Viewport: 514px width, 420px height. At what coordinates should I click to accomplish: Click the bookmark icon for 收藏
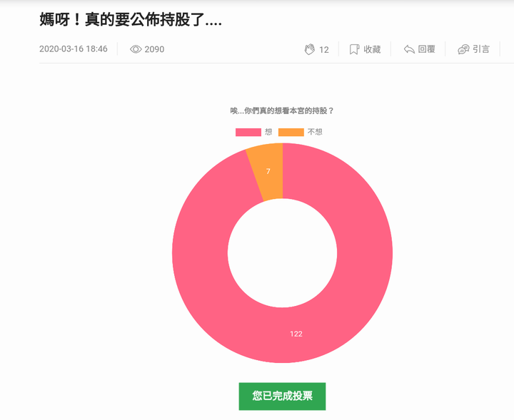[x=354, y=49]
